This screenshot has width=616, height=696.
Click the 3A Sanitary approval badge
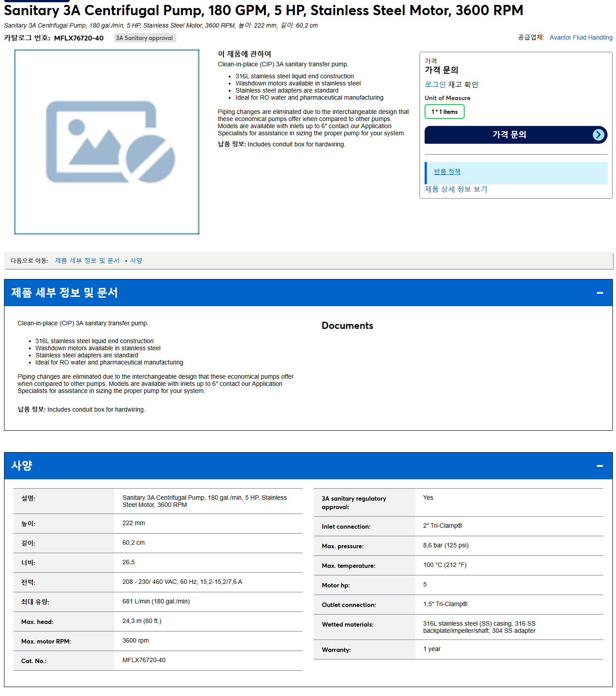click(145, 38)
